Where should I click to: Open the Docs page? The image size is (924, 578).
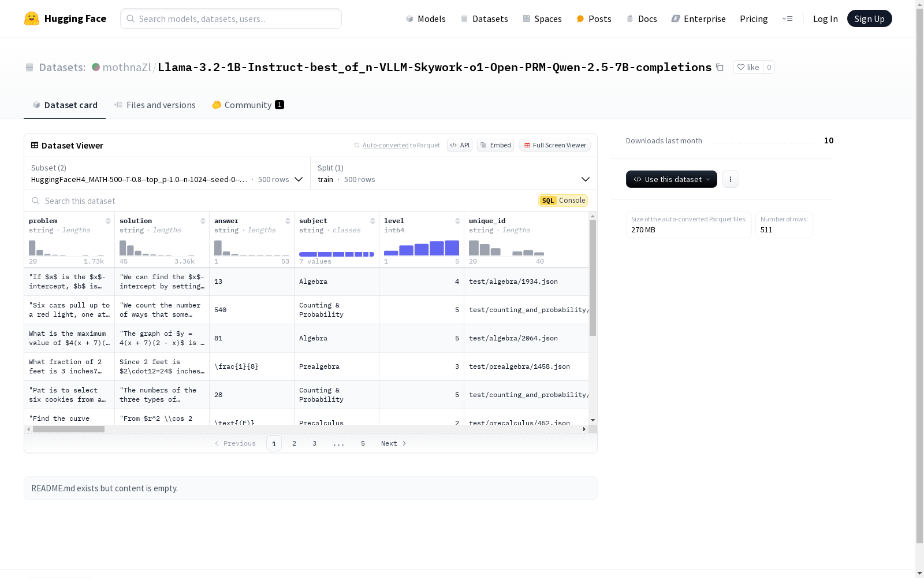tap(642, 18)
